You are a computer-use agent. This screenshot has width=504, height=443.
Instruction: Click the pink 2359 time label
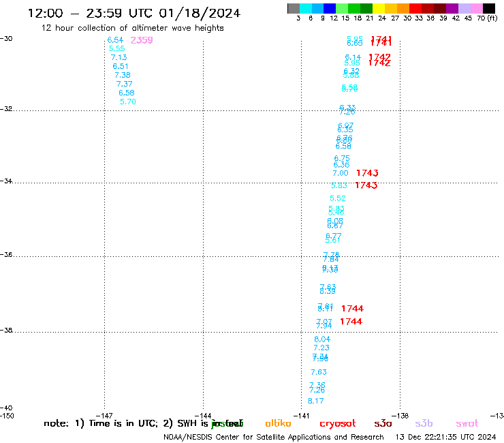pyautogui.click(x=142, y=40)
